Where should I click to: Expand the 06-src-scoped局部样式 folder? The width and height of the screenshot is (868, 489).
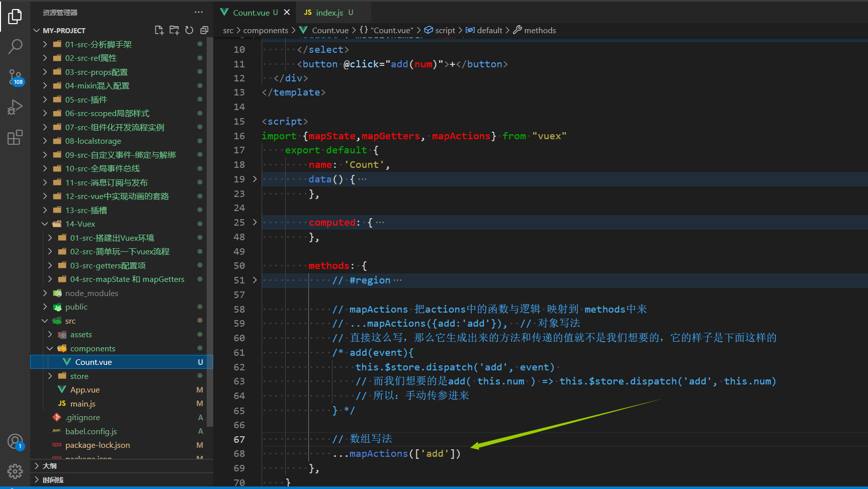(45, 113)
